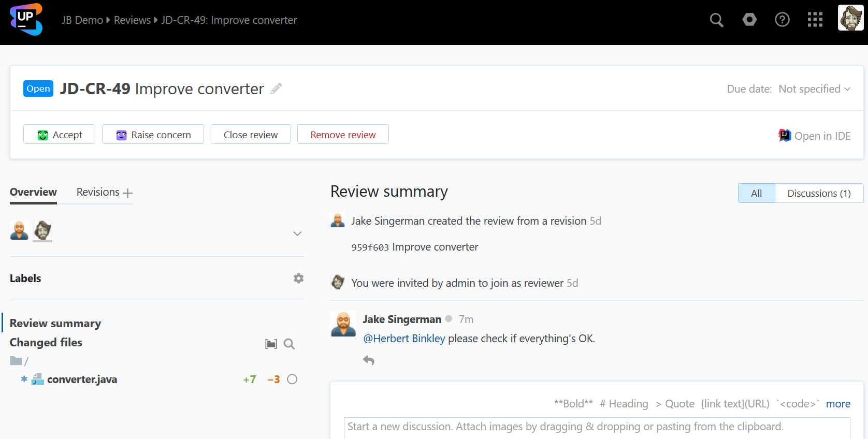Search changed files with magnifier icon
The width and height of the screenshot is (868, 439).
[x=289, y=344]
